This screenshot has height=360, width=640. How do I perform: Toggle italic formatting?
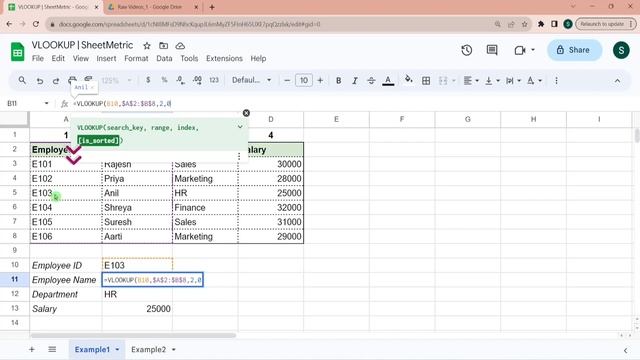tap(355, 81)
